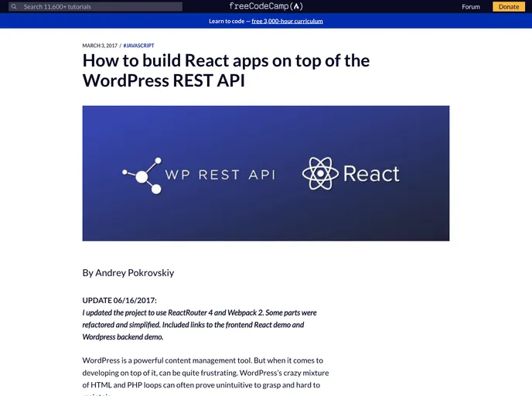Click the UPDATE 06/16/2017 text
The image size is (532, 396).
click(119, 300)
